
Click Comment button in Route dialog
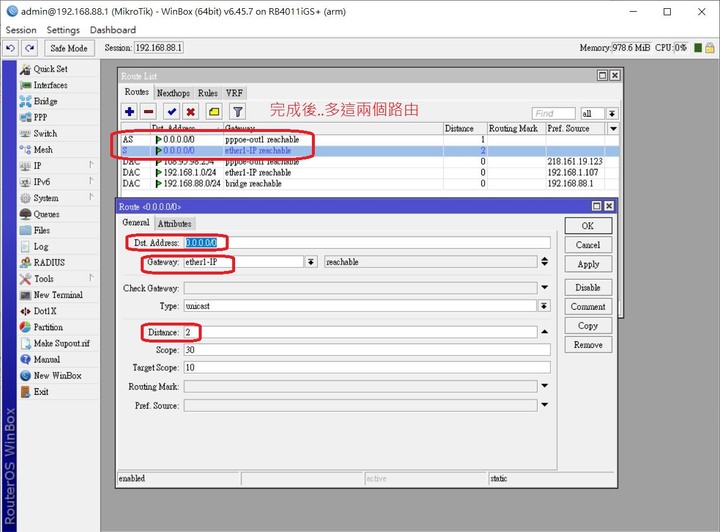click(x=588, y=307)
